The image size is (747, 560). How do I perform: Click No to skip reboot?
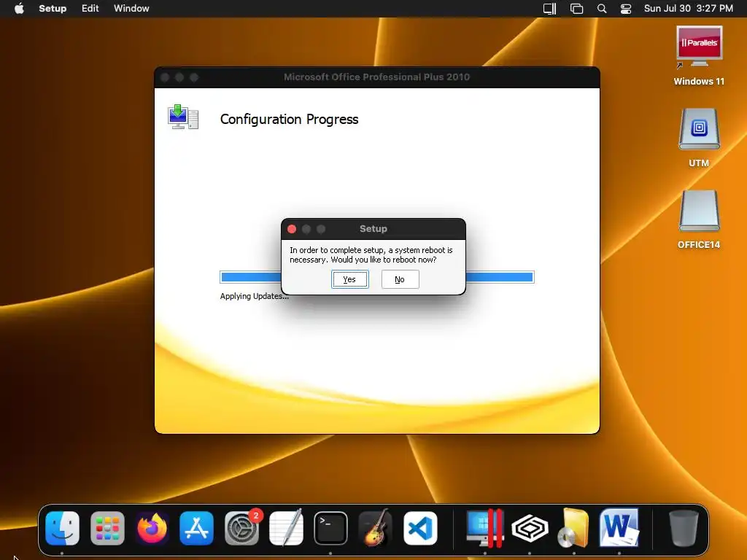coord(400,279)
